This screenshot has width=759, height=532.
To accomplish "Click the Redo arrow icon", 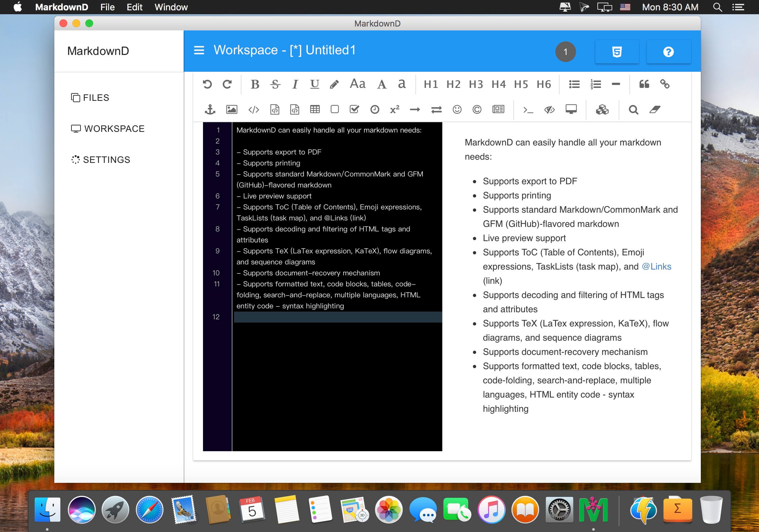I will [x=227, y=84].
